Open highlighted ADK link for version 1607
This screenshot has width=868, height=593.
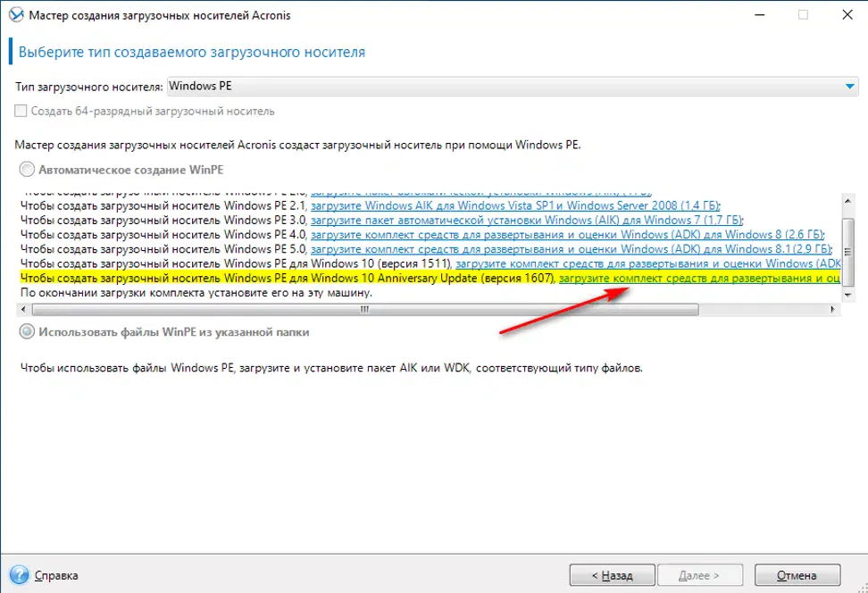(699, 278)
